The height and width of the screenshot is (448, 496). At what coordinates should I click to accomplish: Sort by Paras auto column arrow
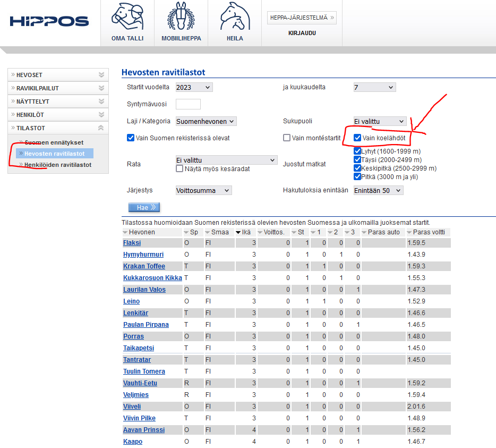(364, 232)
